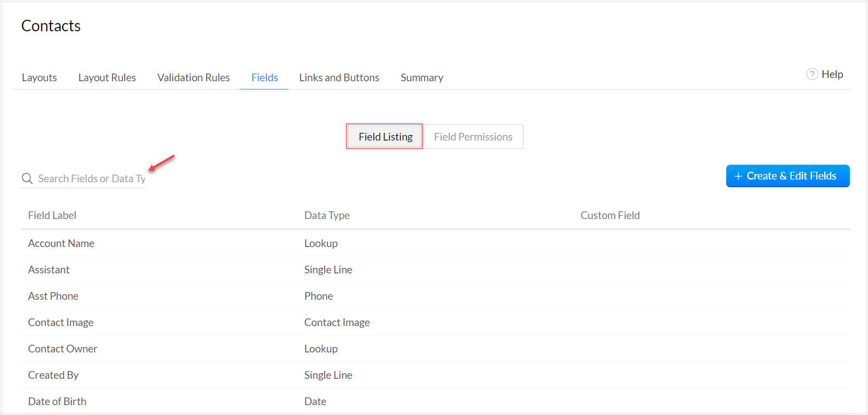The width and height of the screenshot is (868, 415).
Task: Select the Account Name field row
Action: tap(61, 243)
